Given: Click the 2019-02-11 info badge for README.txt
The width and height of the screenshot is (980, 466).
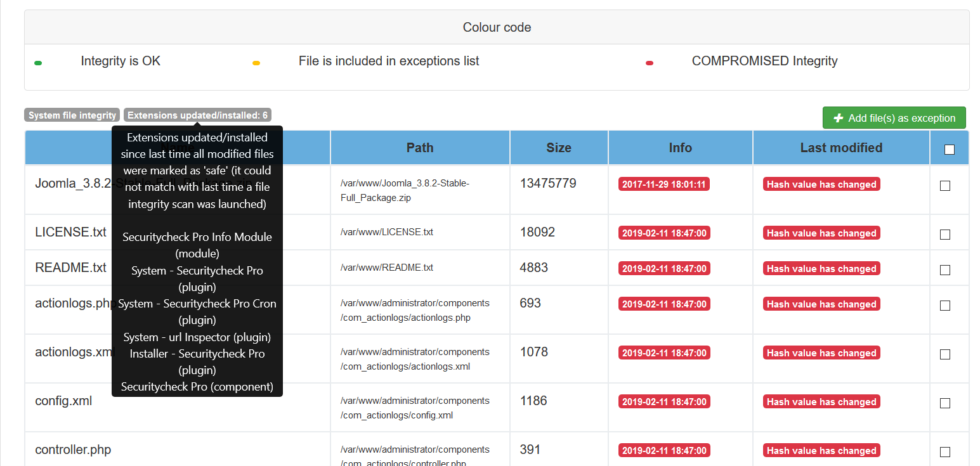Looking at the screenshot, I should tap(664, 268).
